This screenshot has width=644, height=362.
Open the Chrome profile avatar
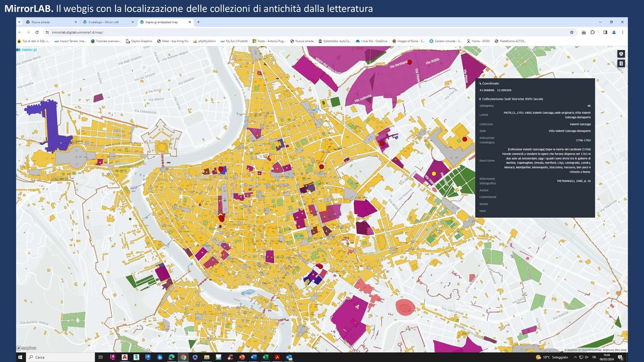coord(614,32)
